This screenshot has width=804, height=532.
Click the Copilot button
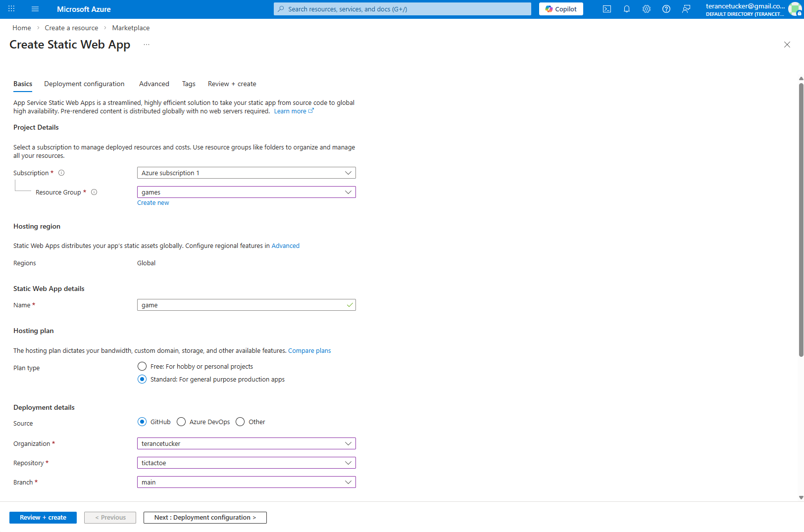561,9
